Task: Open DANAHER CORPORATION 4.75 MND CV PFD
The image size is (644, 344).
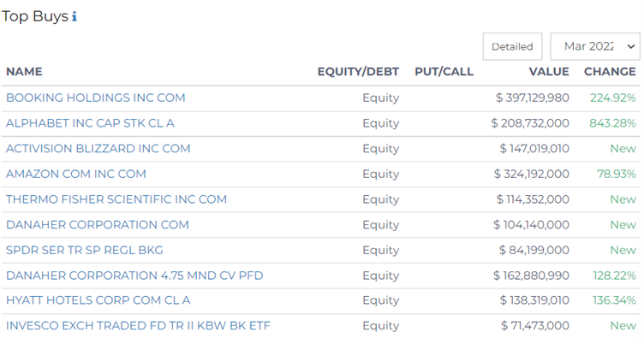Action: tap(134, 276)
